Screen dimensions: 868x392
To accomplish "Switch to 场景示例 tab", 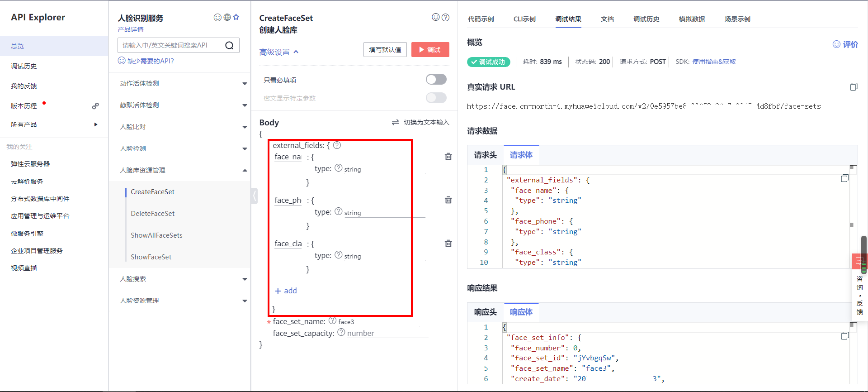I will tap(737, 19).
